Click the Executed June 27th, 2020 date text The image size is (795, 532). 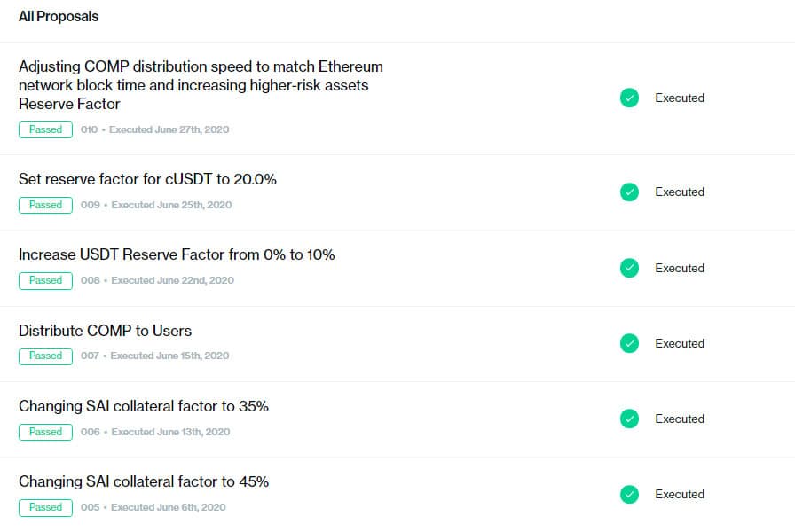(169, 129)
